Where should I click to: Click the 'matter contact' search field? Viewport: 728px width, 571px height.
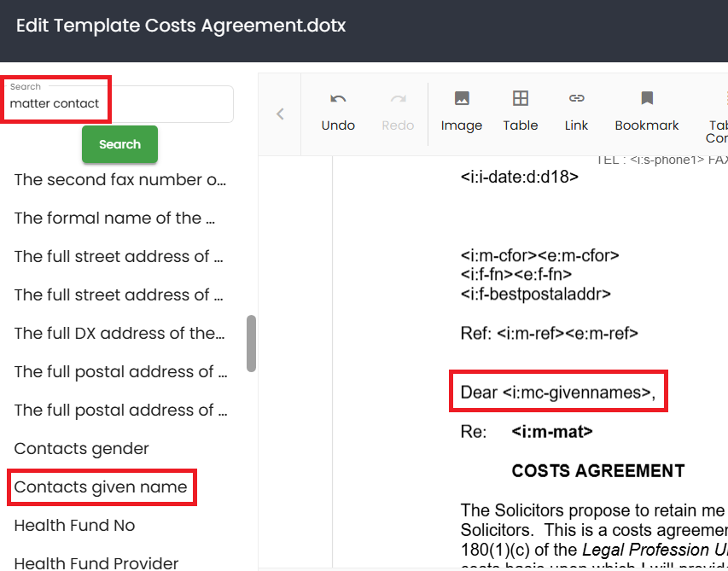(119, 104)
